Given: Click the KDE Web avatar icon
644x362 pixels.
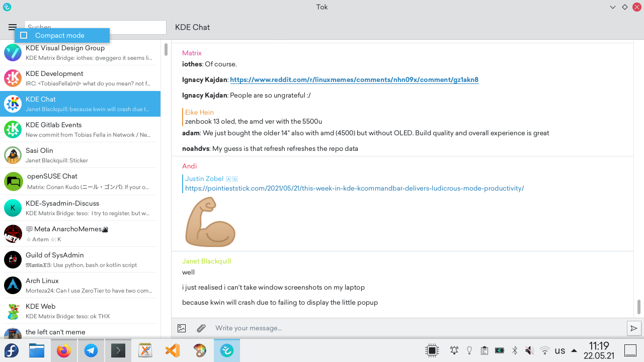Looking at the screenshot, I should click(13, 311).
